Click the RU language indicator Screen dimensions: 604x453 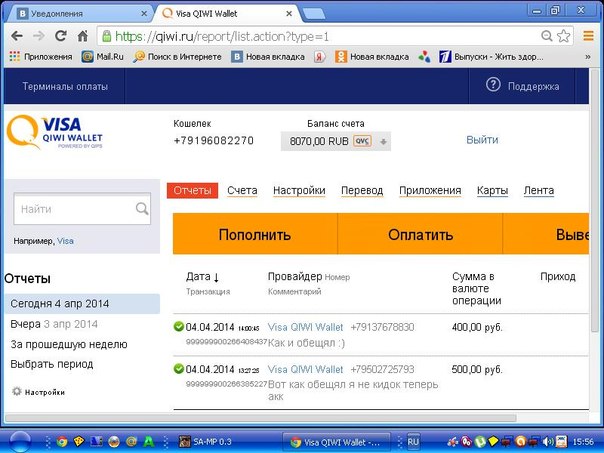pos(413,441)
